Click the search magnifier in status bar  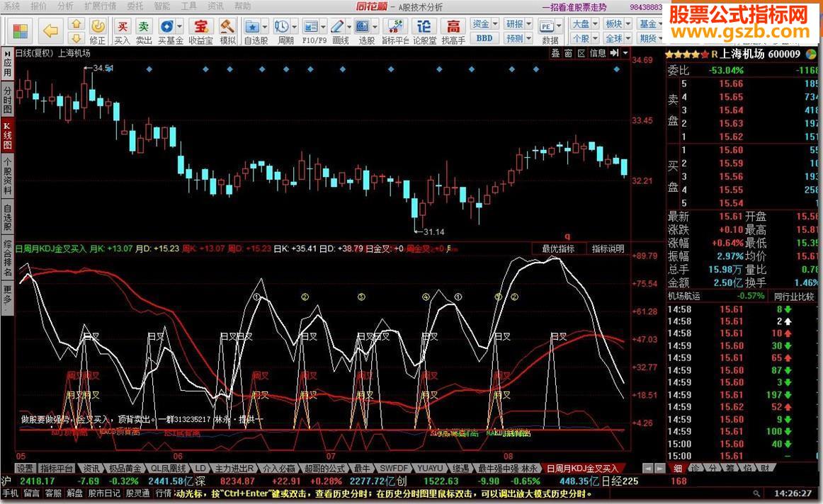tap(756, 493)
